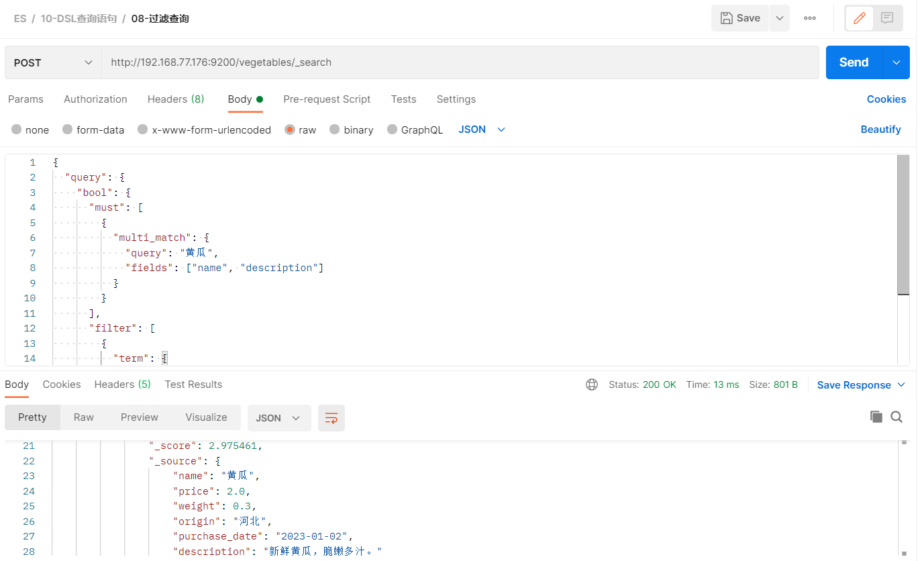Open the Settings tab
924x561 pixels.
click(x=456, y=99)
